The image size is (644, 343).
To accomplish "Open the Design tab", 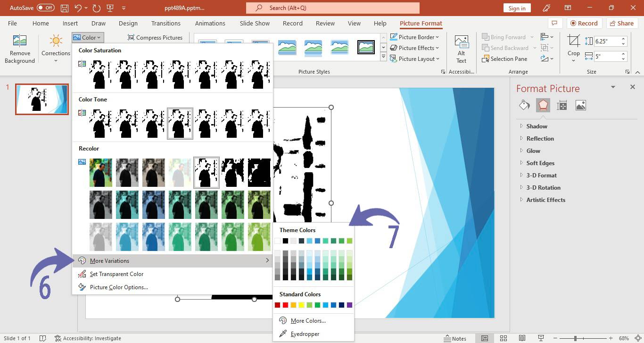I will click(x=128, y=23).
